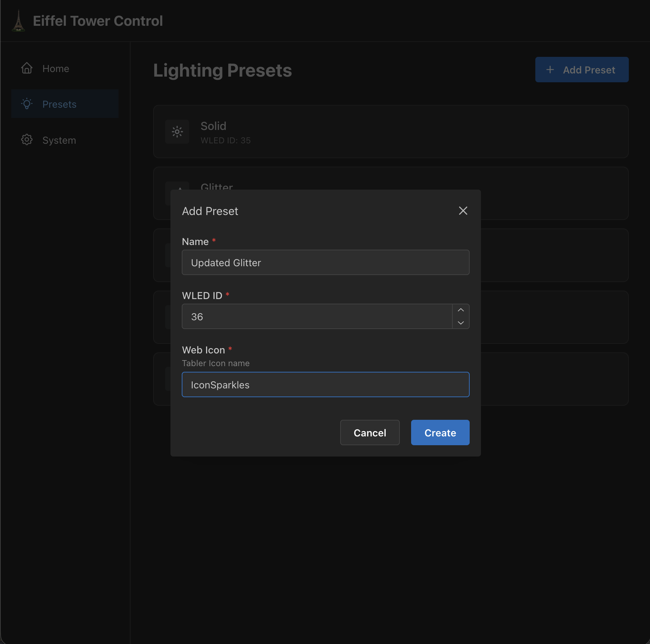This screenshot has height=644, width=650.
Task: Click the plus icon inside Add Preset button
Action: point(550,70)
